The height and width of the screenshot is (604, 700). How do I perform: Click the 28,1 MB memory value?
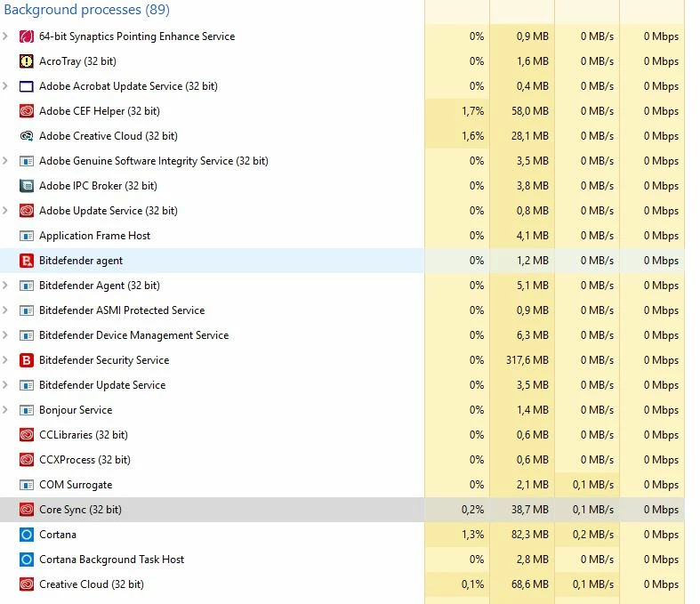pos(530,136)
